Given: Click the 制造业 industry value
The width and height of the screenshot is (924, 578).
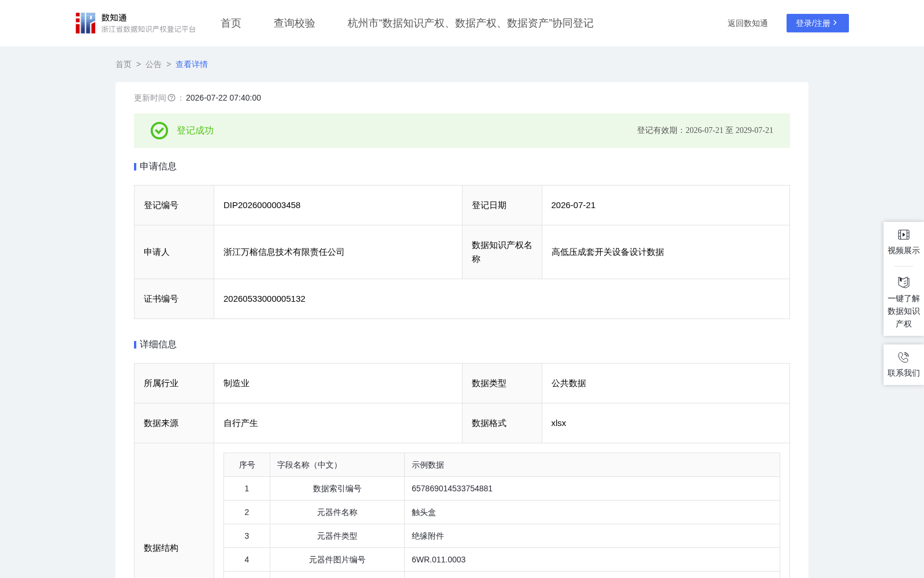Looking at the screenshot, I should (237, 383).
